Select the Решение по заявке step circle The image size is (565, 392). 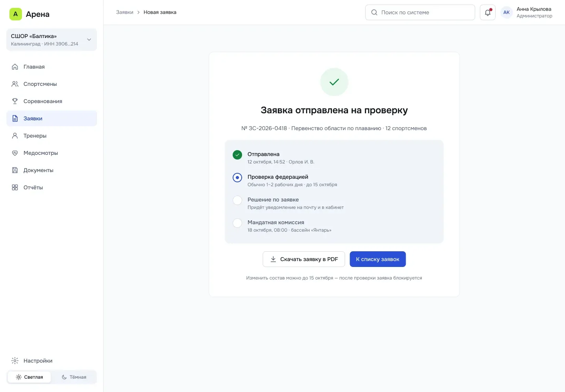[x=237, y=200]
